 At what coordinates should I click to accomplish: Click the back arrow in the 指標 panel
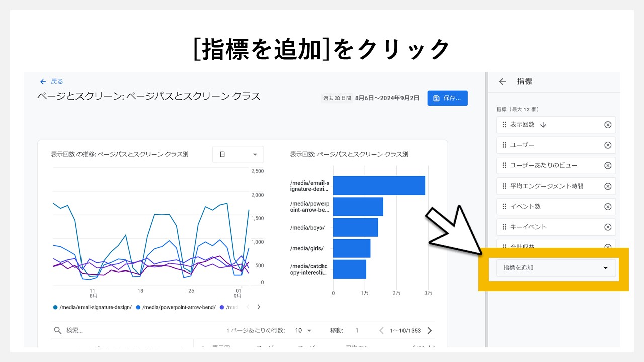502,81
